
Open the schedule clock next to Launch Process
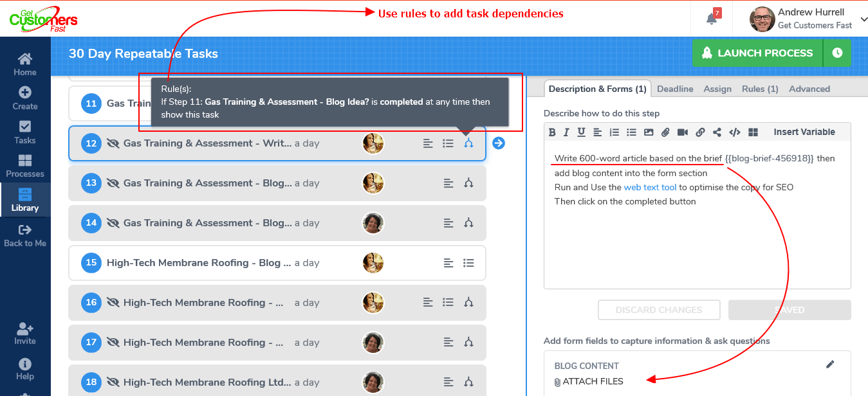[837, 53]
